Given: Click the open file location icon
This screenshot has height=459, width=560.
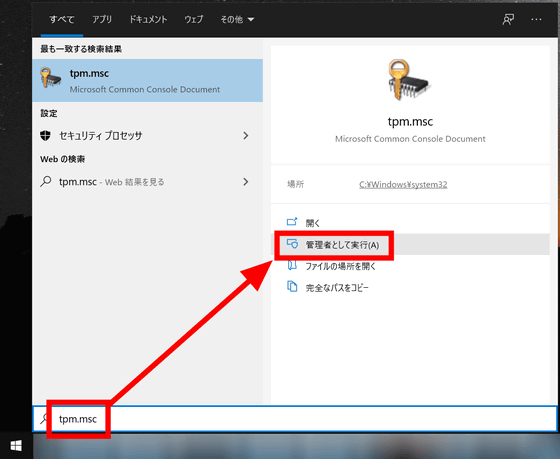Looking at the screenshot, I should click(292, 265).
